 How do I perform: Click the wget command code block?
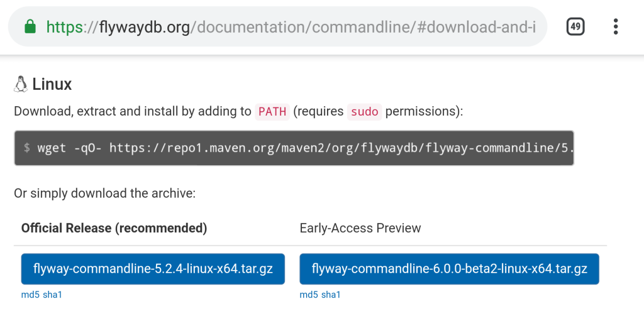(x=294, y=148)
